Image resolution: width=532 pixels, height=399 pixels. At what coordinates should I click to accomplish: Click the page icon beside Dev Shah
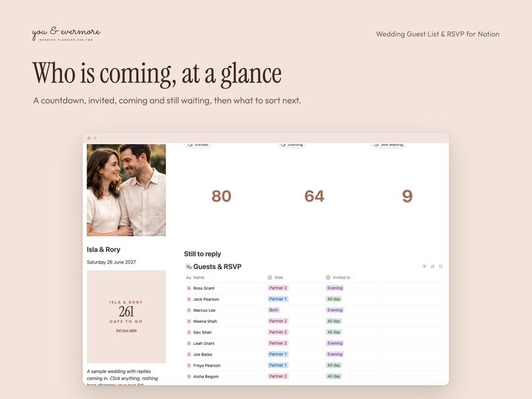[189, 332]
